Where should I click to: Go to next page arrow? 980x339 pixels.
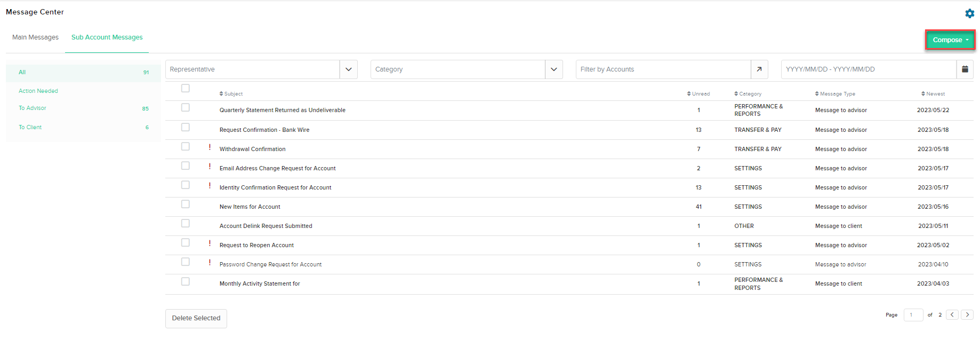pyautogui.click(x=967, y=315)
